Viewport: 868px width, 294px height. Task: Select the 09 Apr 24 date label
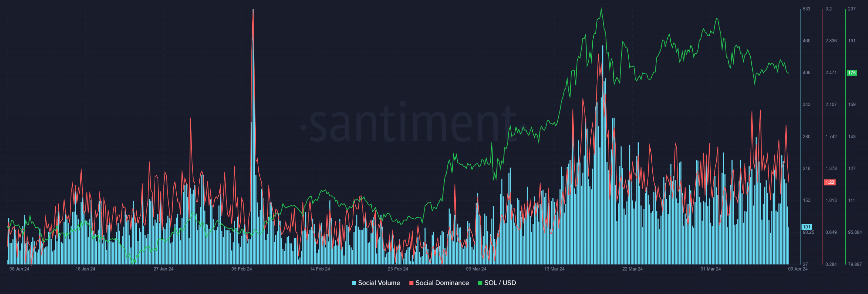[798, 269]
